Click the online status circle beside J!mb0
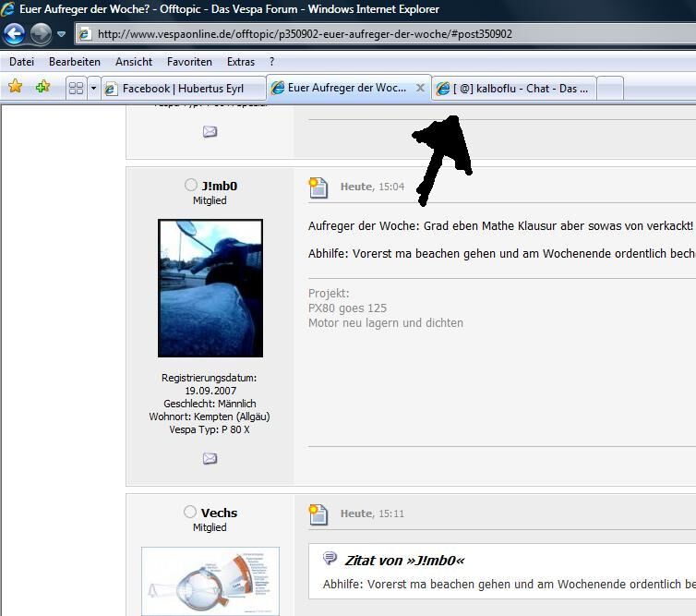The height and width of the screenshot is (616, 696). (x=191, y=186)
